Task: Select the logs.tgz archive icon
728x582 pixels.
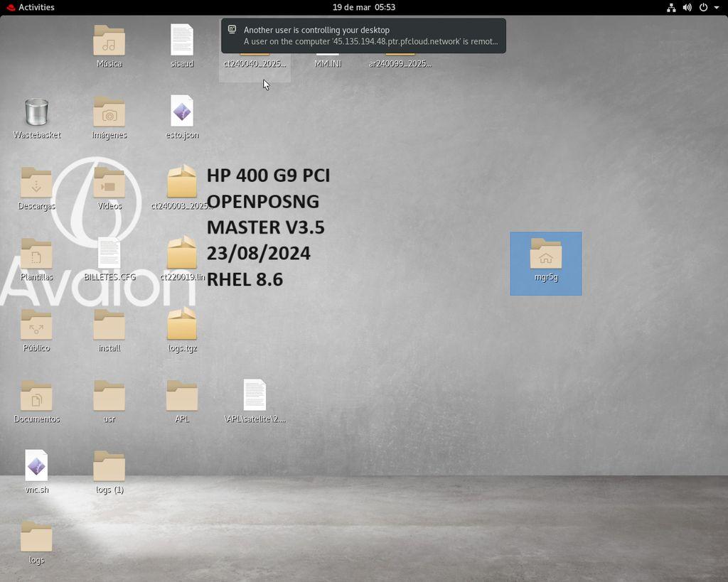Action: [182, 325]
